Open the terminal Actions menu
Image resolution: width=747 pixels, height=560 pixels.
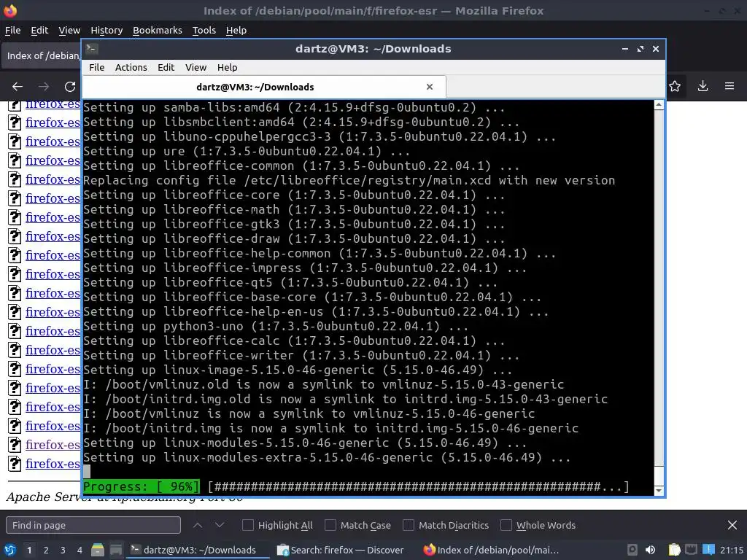[131, 67]
